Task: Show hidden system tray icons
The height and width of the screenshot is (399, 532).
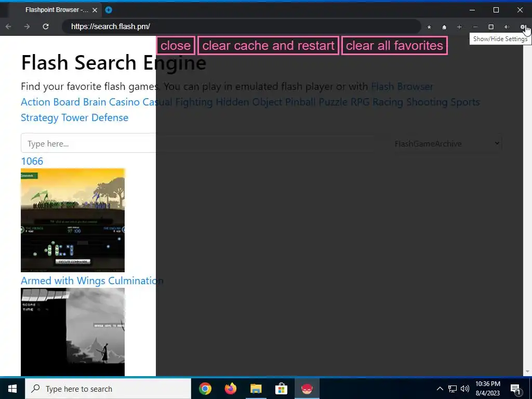Action: point(440,389)
